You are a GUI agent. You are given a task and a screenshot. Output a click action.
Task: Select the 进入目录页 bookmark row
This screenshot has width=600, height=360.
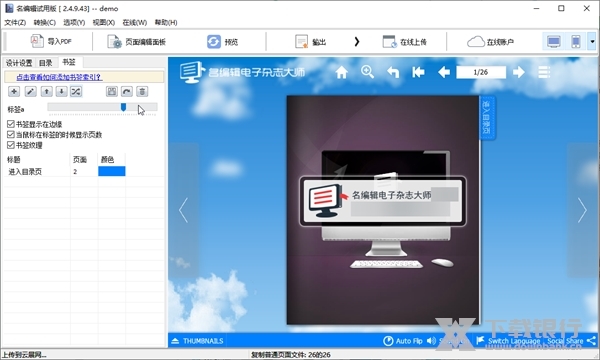coord(66,171)
